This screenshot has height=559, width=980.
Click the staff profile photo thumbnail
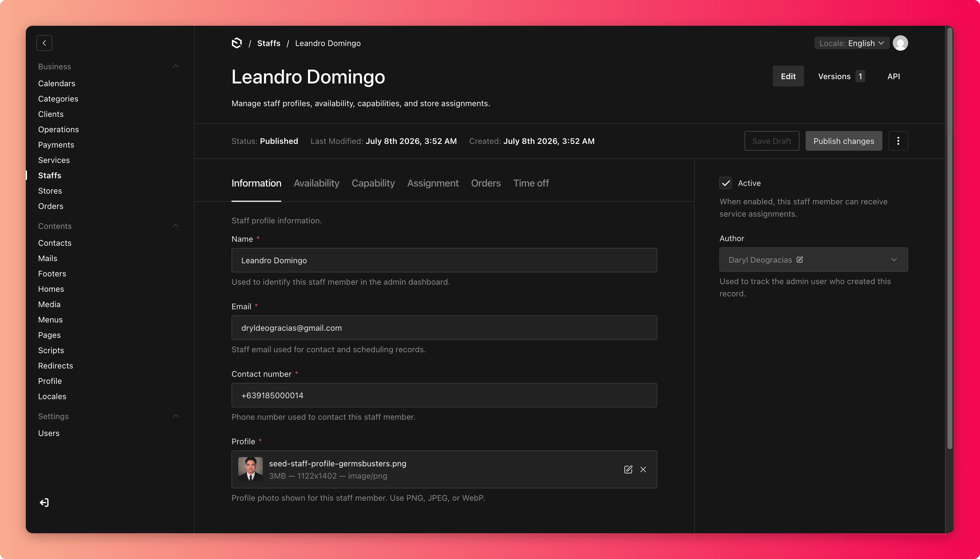[x=251, y=469]
